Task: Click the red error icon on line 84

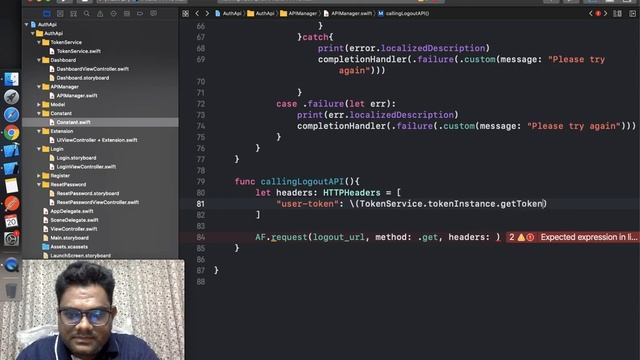Action: pos(530,237)
